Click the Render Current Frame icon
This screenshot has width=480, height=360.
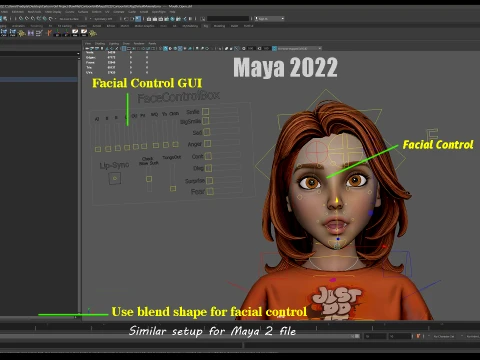pyautogui.click(x=155, y=19)
